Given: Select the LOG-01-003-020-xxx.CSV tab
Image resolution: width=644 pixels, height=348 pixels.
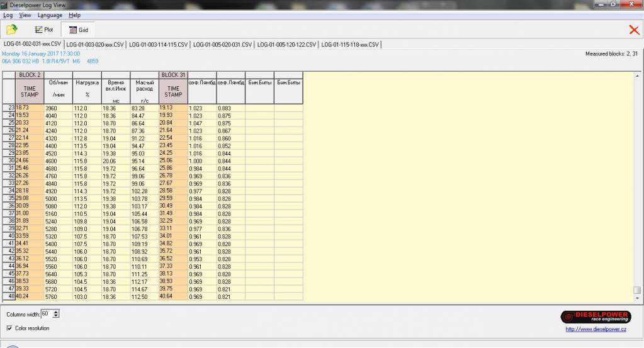Looking at the screenshot, I should [x=94, y=45].
